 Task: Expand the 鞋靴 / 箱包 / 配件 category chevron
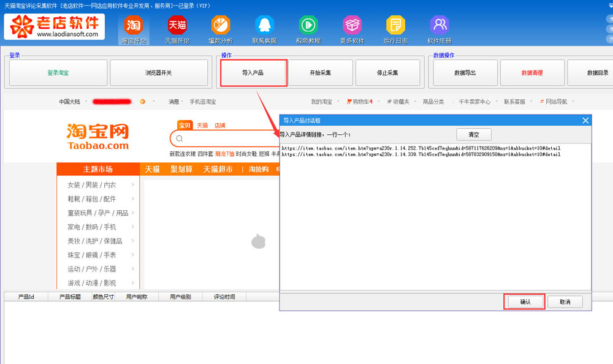pos(133,199)
